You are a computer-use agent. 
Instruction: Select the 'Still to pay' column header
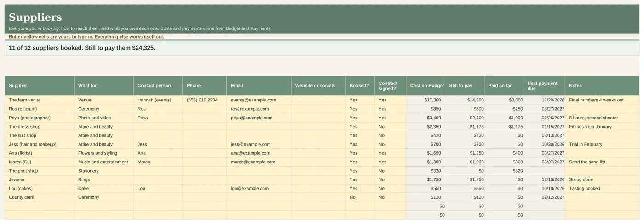[465, 86]
